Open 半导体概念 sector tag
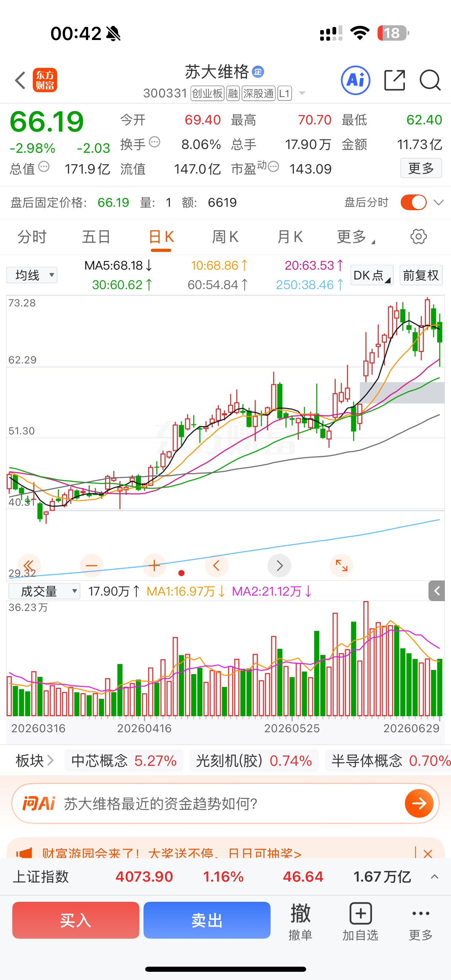Screen dimensions: 451x980 [x=388, y=761]
